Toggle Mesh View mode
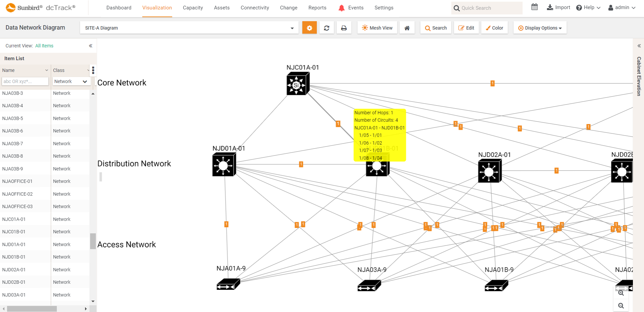644x312 pixels. pos(377,28)
